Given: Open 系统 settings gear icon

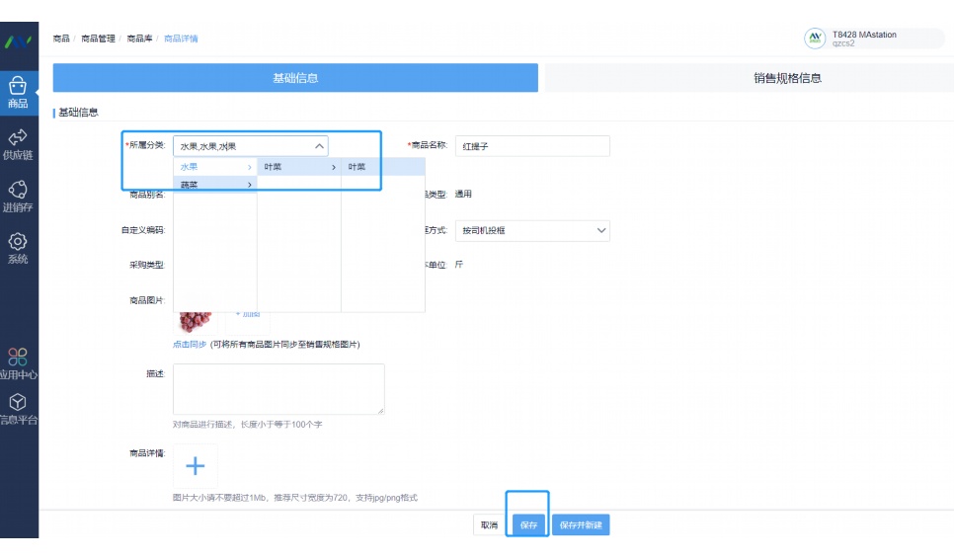Looking at the screenshot, I should coord(18,248).
